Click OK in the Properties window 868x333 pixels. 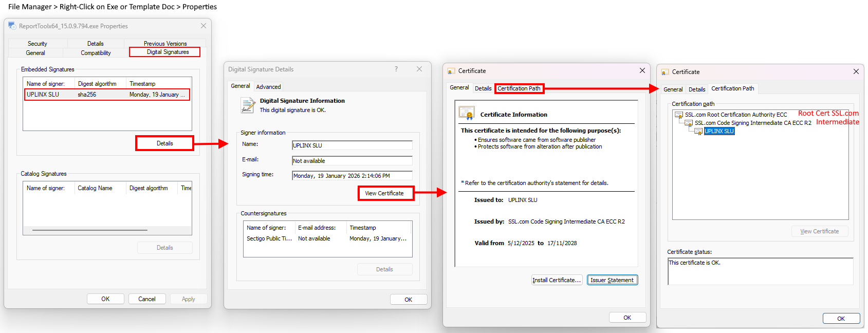tap(105, 299)
